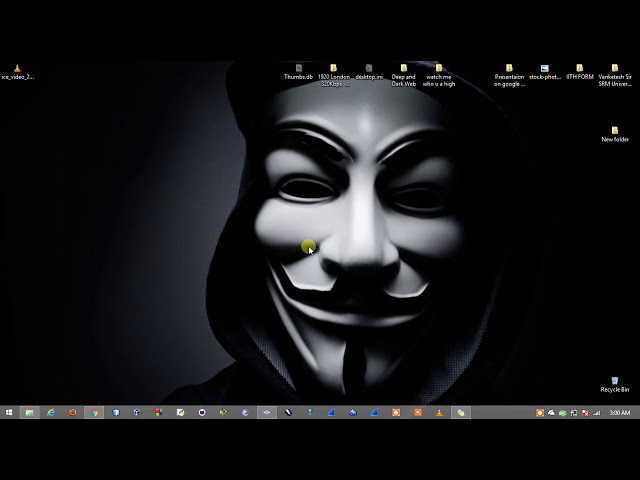640x480 pixels.
Task: Launch Internet Explorer from the taskbar
Action: click(51, 413)
